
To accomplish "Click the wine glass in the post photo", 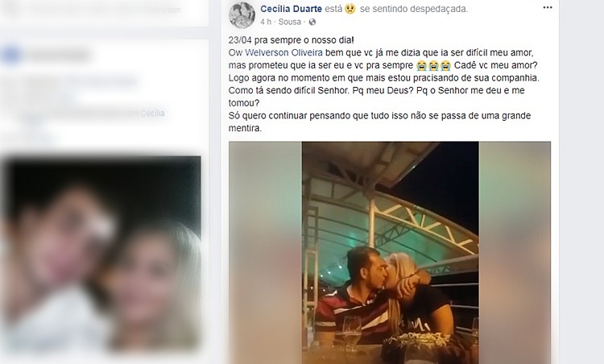I will pos(352,333).
